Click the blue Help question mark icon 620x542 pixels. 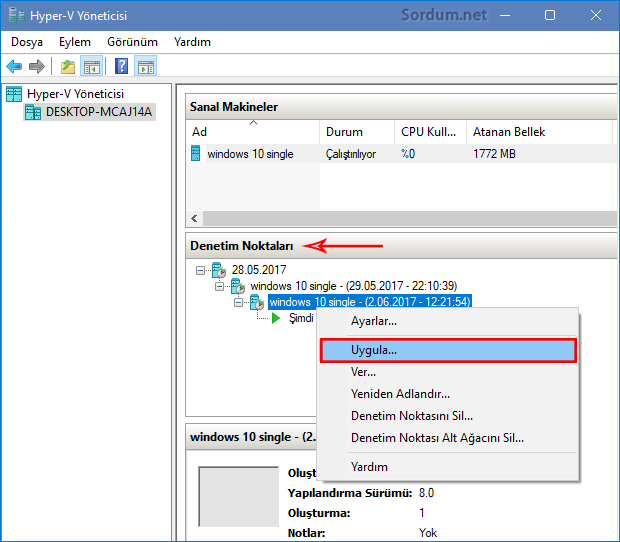point(121,66)
